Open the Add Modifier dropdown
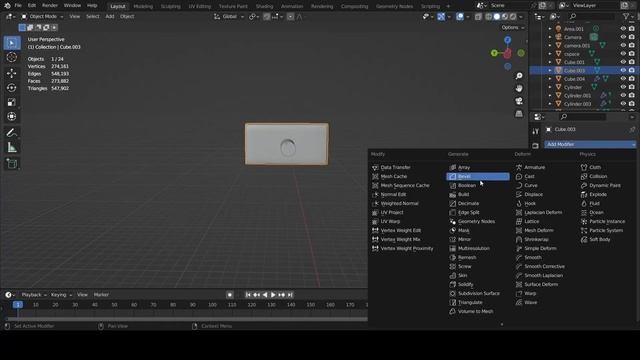The width and height of the screenshot is (640, 360). tap(590, 144)
